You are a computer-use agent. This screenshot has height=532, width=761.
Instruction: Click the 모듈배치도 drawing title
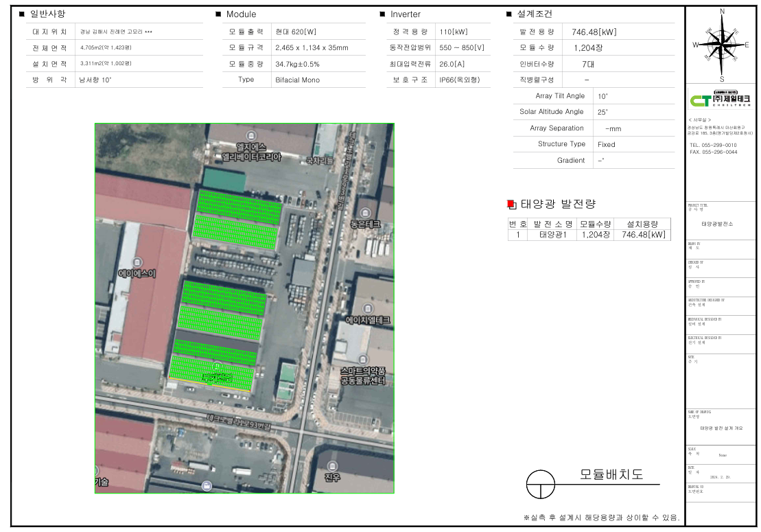click(611, 474)
